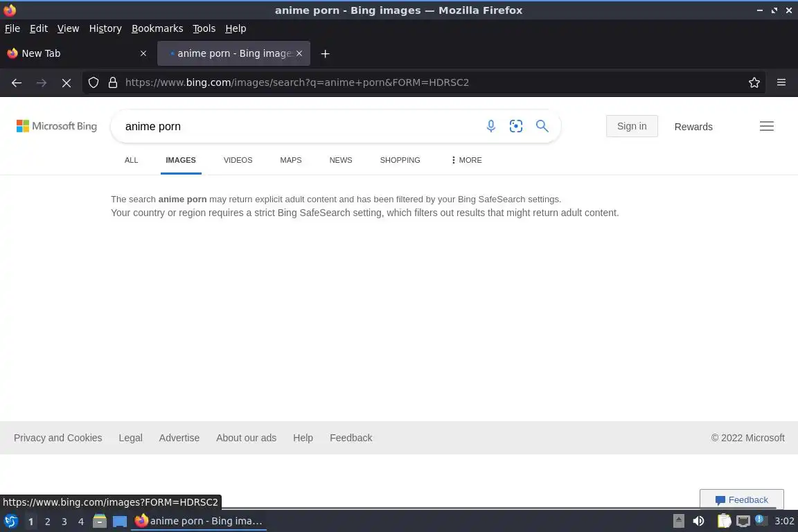Bookmark this page with the star
The image size is (798, 532).
pyautogui.click(x=754, y=82)
